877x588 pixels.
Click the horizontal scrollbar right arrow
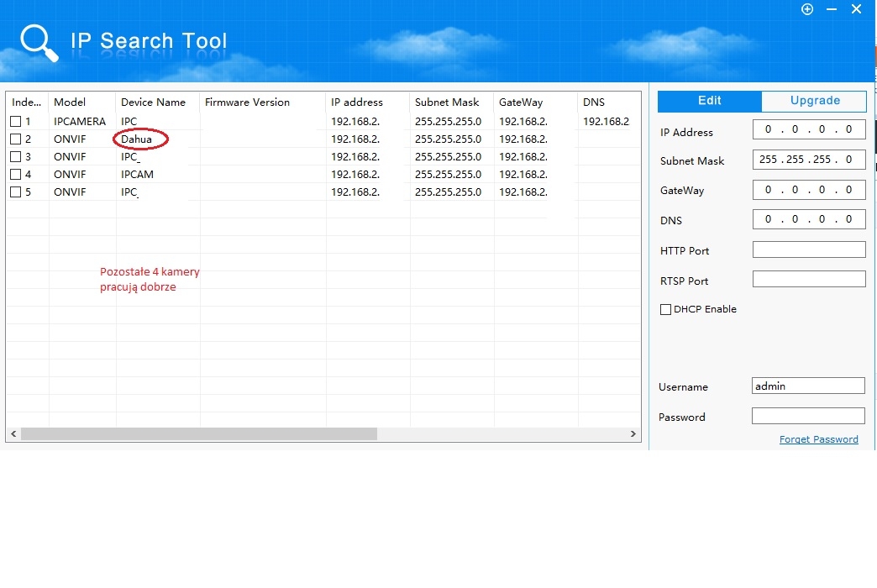click(633, 433)
